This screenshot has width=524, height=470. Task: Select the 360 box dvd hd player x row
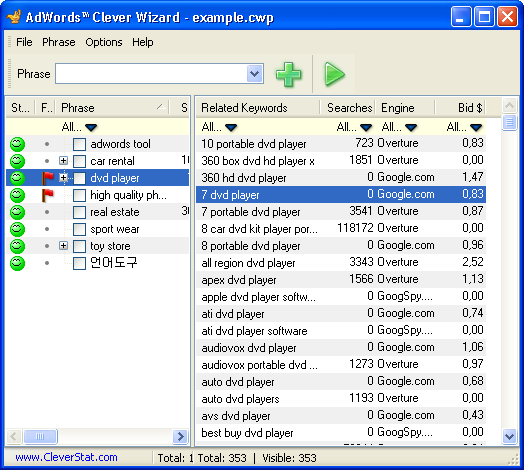tap(341, 161)
